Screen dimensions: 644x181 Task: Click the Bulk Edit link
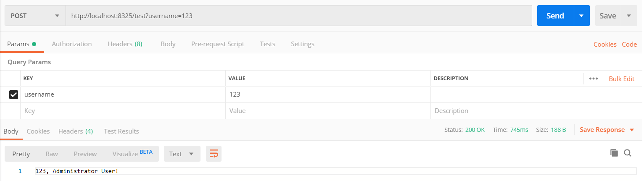[621, 79]
